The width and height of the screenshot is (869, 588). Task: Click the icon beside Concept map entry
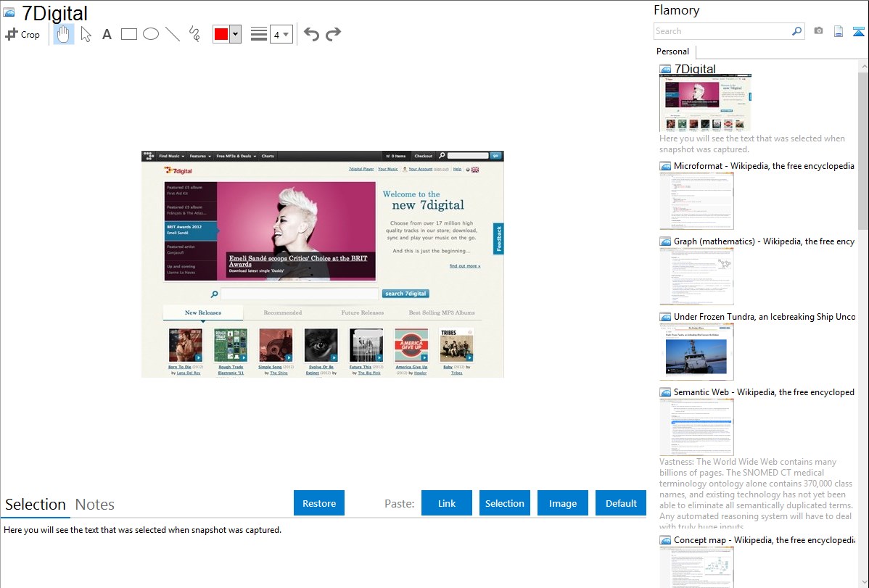[x=665, y=539]
